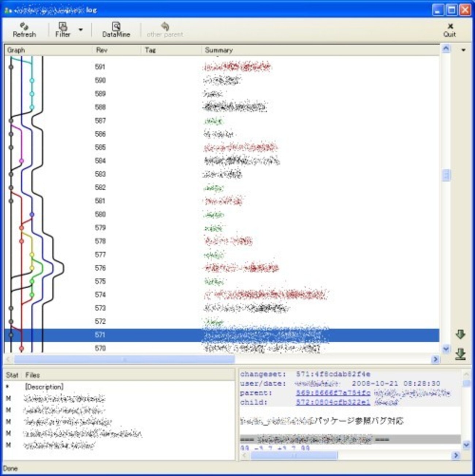Select revision 588 in the log
The width and height of the screenshot is (475, 476).
tap(221, 107)
